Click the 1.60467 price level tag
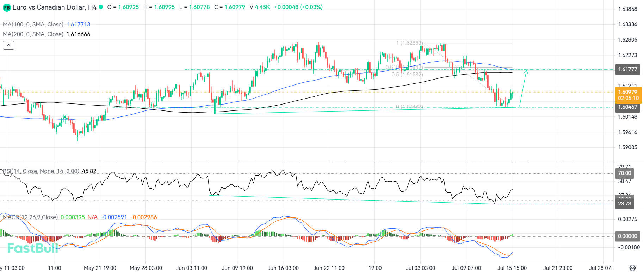Viewport: 644px width, 272px height. [628, 107]
